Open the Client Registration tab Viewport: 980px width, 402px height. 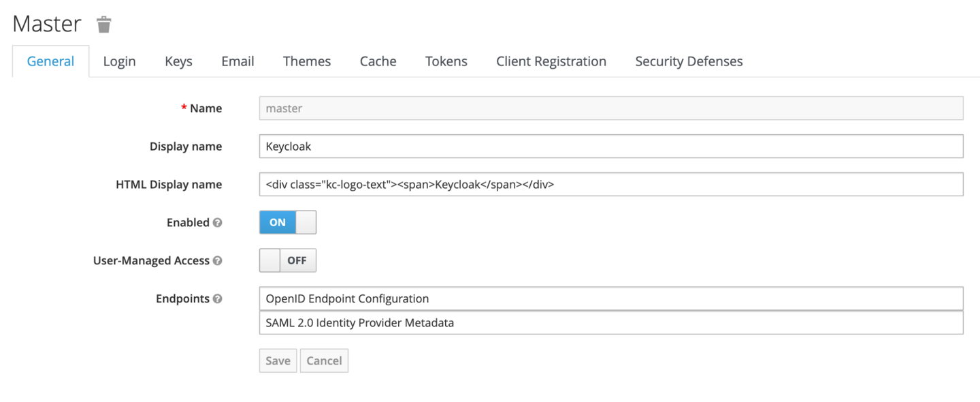click(551, 61)
